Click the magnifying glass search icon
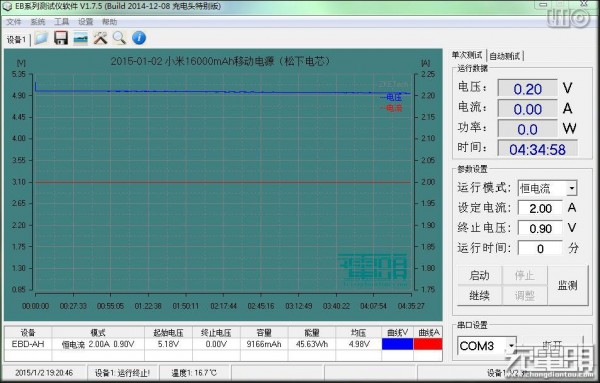600x383 pixels. pos(119,38)
